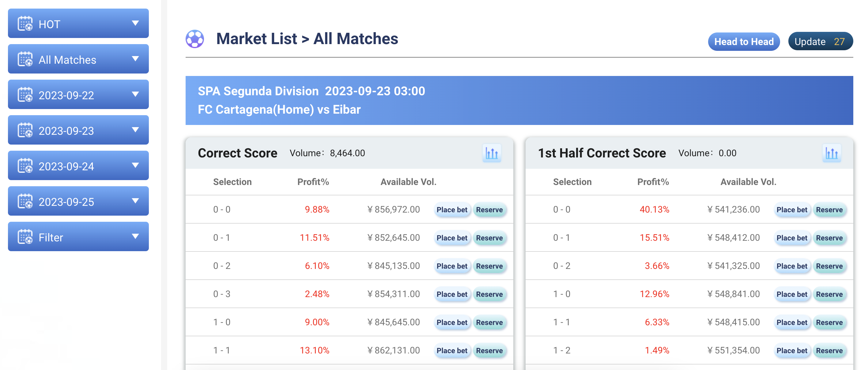Reserve 1st Half 1 - 2
The image size is (868, 370).
pos(829,350)
